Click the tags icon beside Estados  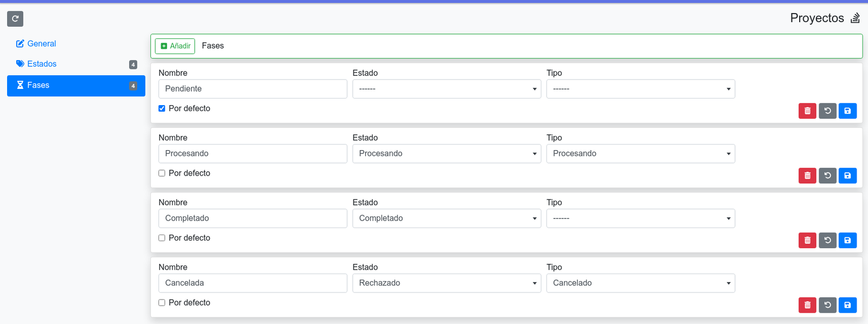[x=20, y=64]
